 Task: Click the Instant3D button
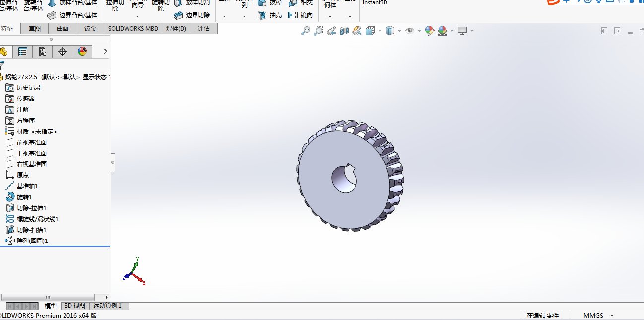coord(375,2)
